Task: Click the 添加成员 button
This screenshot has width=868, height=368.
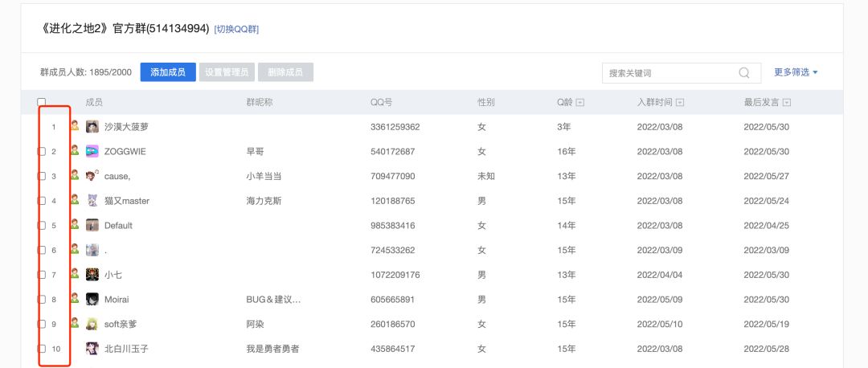Action: tap(168, 72)
